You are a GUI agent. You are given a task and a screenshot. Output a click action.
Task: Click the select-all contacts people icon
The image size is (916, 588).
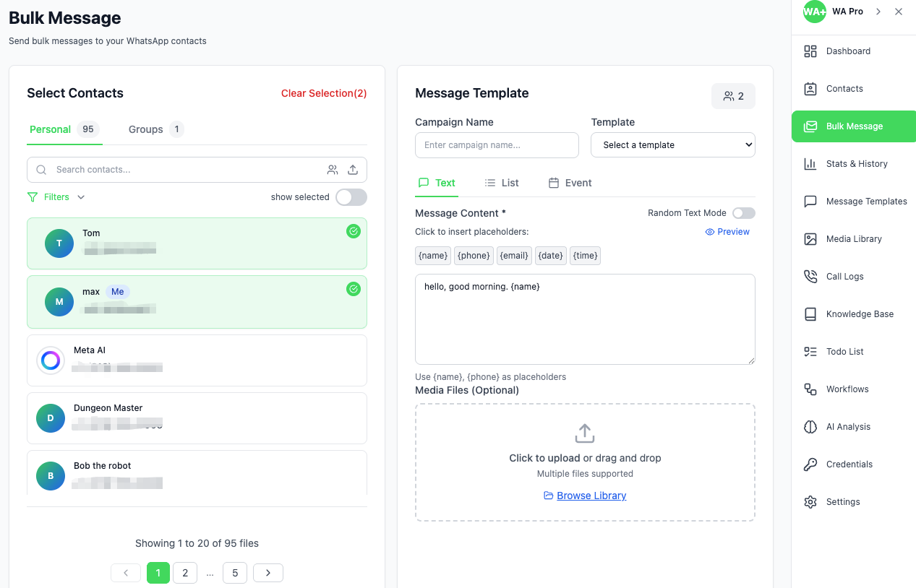[333, 170]
